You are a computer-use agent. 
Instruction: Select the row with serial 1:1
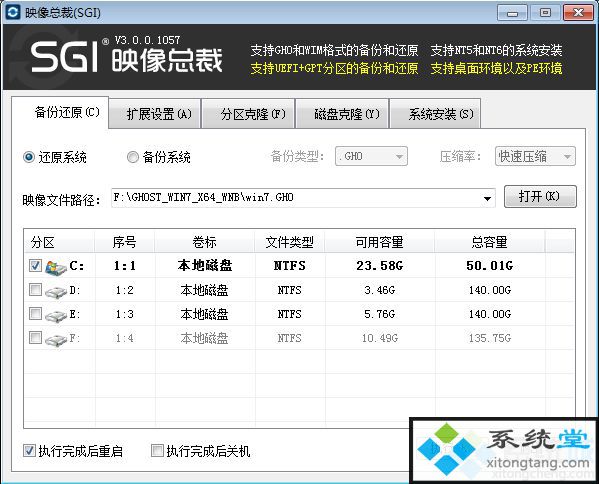point(300,265)
